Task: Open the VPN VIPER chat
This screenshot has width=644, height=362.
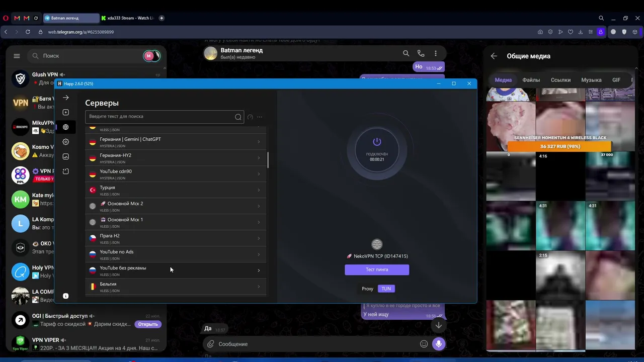Action: (x=86, y=344)
